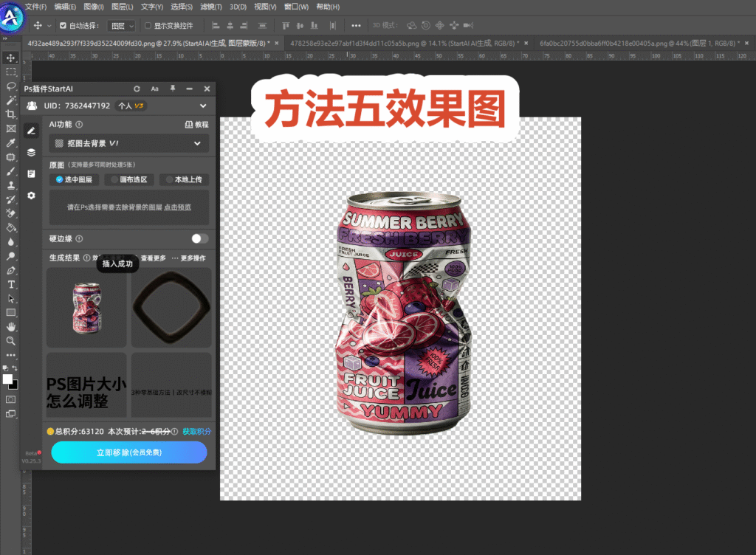Image resolution: width=756 pixels, height=555 pixels.
Task: Select the Zoom tool
Action: pyautogui.click(x=10, y=341)
